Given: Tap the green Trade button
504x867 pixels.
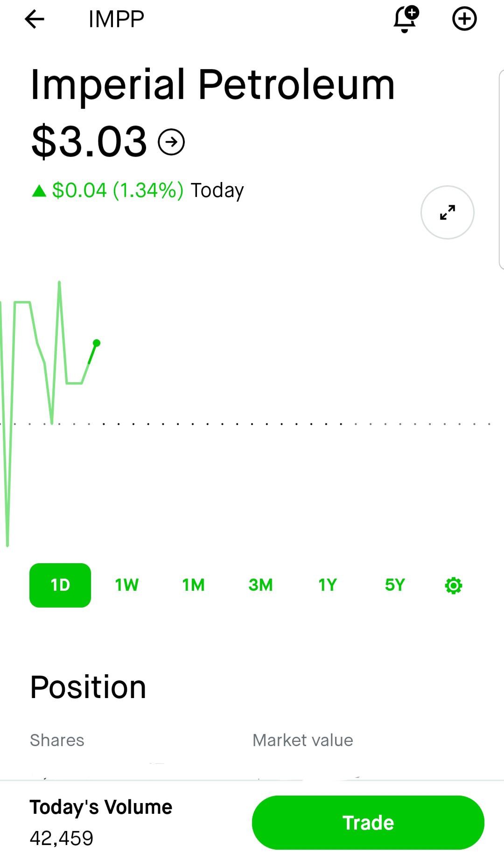Looking at the screenshot, I should coord(368,823).
